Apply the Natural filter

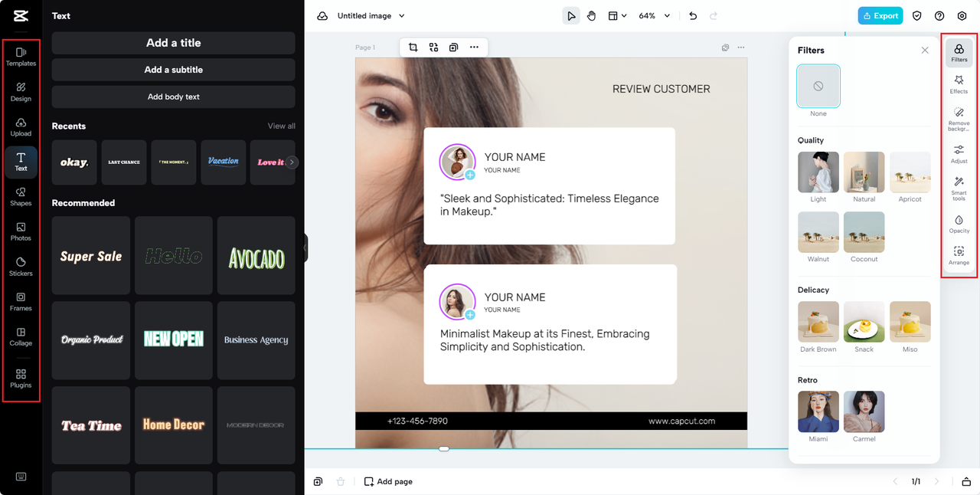[864, 172]
